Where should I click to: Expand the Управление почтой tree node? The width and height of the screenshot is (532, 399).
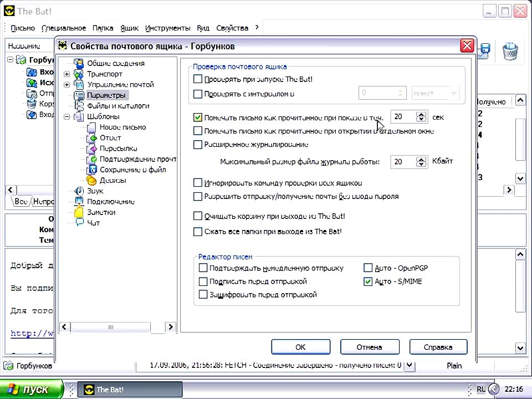point(67,84)
